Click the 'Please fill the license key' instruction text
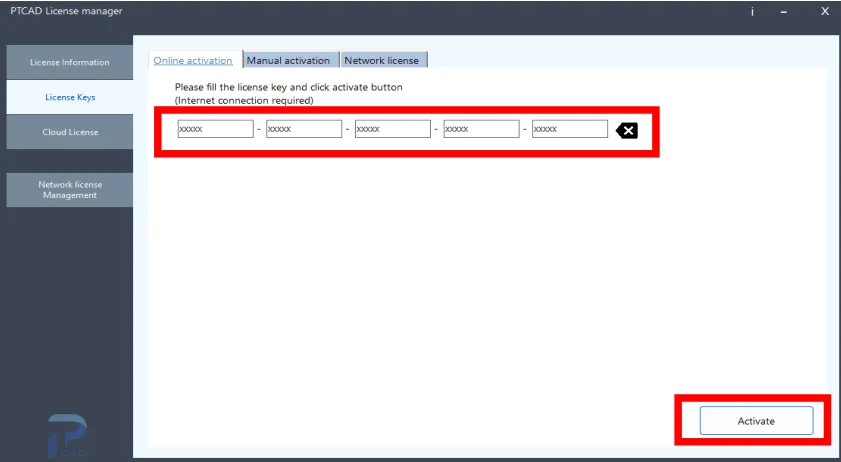 (x=289, y=87)
